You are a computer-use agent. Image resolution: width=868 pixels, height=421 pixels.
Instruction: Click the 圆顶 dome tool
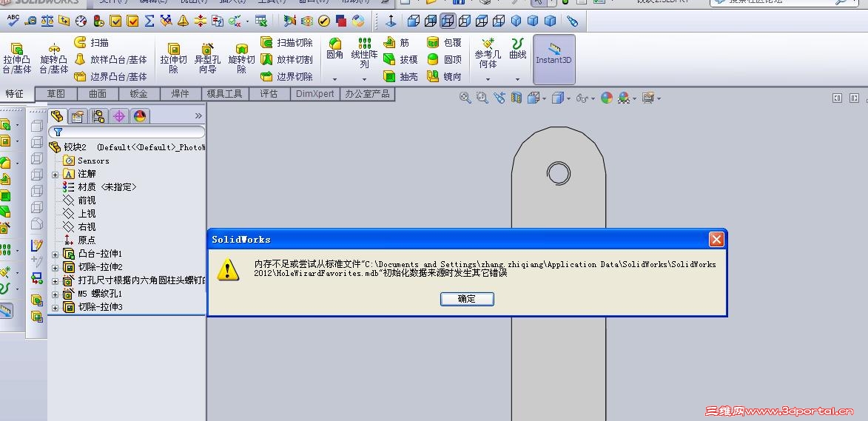[x=444, y=59]
